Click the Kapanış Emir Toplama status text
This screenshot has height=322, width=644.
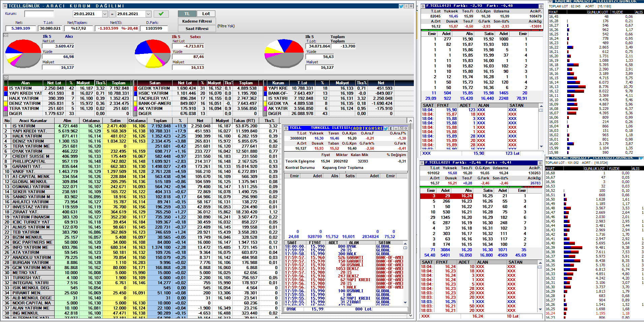[x=343, y=168]
